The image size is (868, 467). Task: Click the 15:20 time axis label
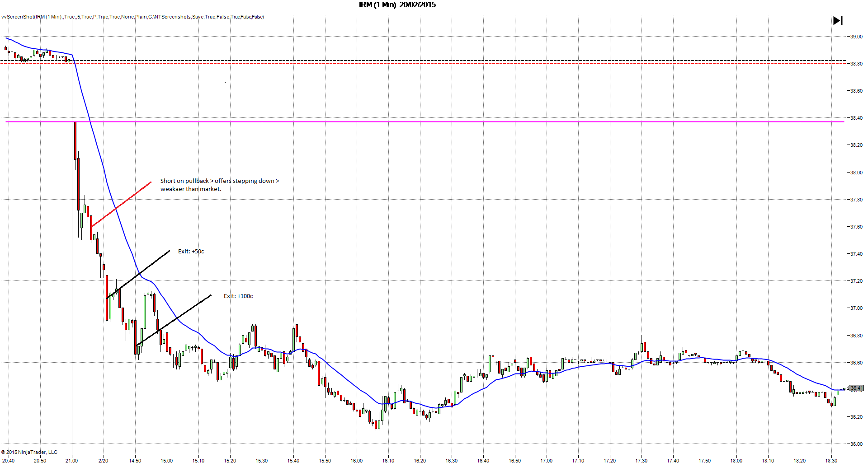click(230, 461)
